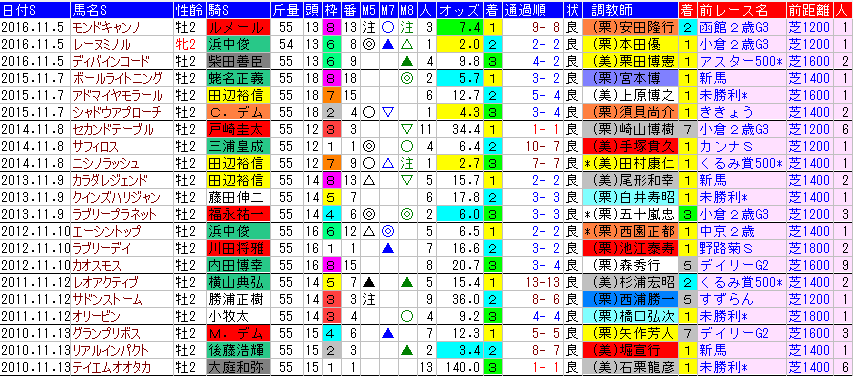Select horse レオアクティブ
The image size is (853, 376).
(105, 283)
